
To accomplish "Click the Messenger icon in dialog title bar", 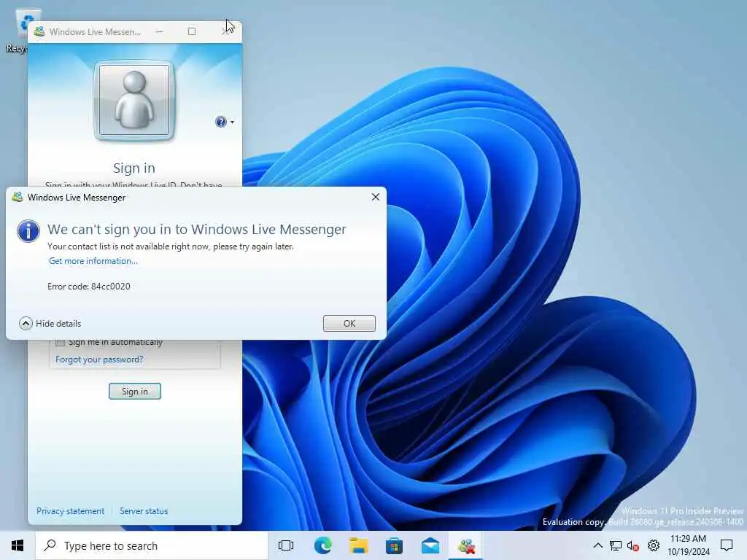I will [x=18, y=197].
